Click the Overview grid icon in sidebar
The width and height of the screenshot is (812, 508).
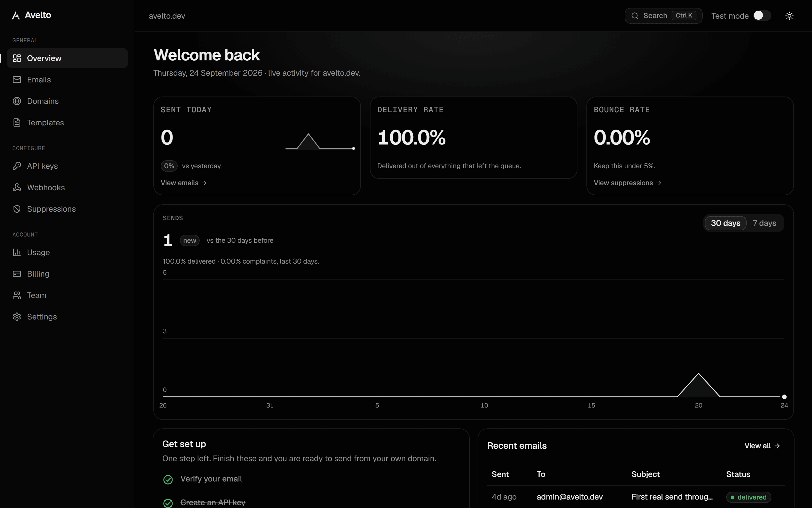[17, 58]
